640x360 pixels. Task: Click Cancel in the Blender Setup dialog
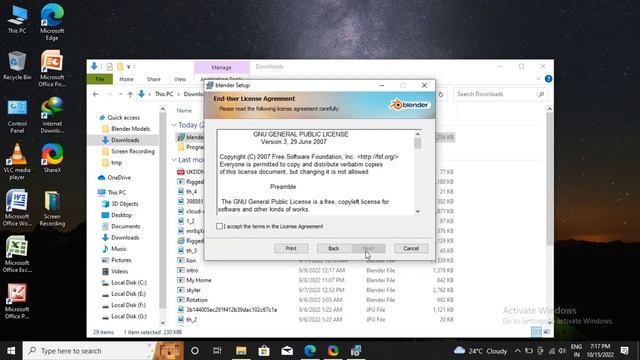tap(411, 248)
